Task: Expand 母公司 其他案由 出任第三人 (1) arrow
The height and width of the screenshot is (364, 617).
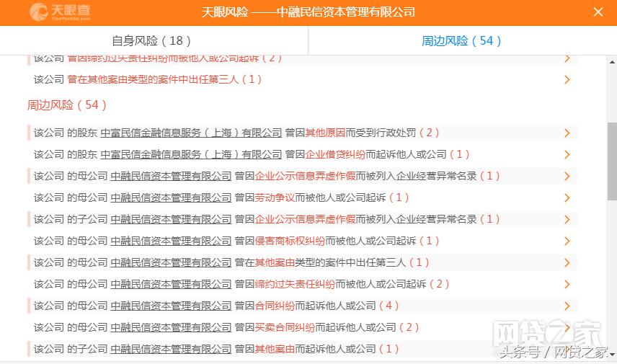Action: 567,263
